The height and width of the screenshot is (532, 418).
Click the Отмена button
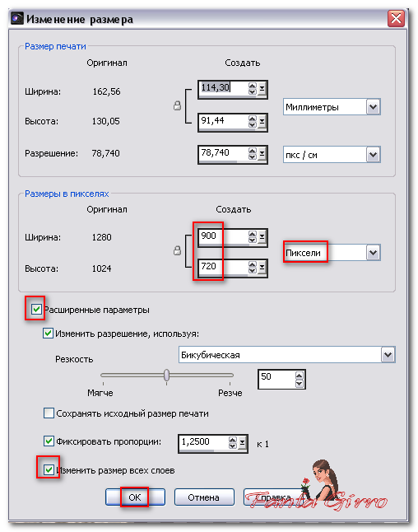tap(204, 497)
